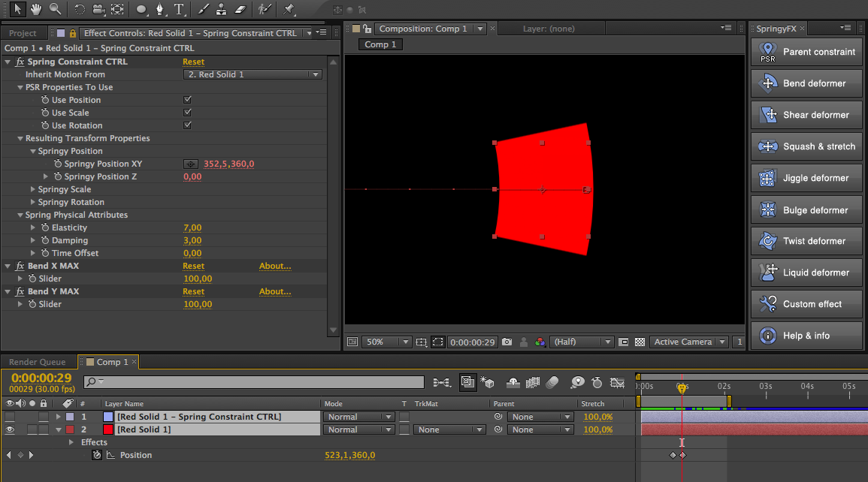Open Mode dropdown for Red Solid 1 layer

[358, 429]
